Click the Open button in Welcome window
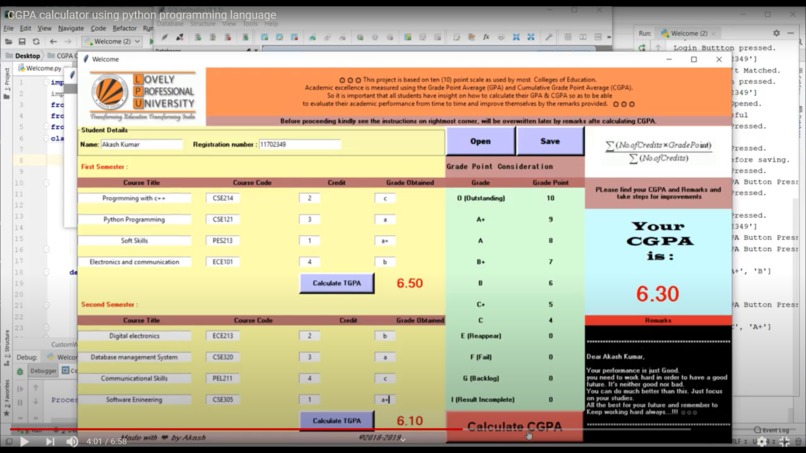The image size is (806, 453). coord(480,141)
